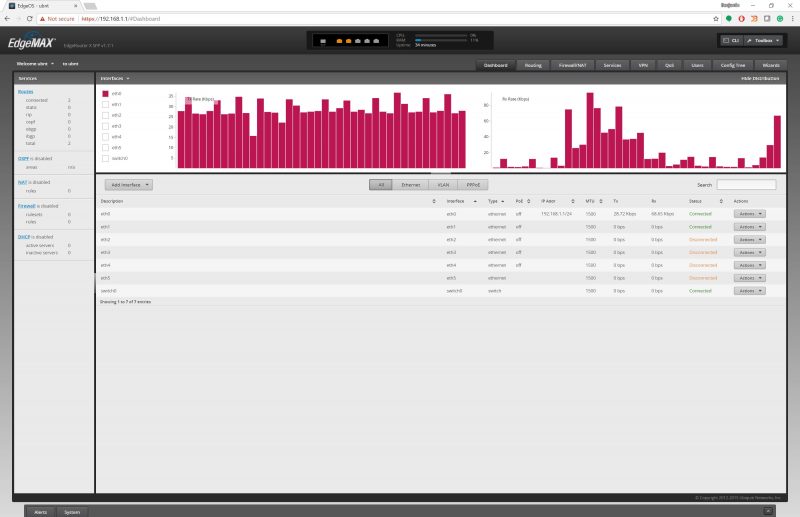The image size is (800, 517).
Task: Open the Firewall/NAT tab
Action: click(x=575, y=65)
